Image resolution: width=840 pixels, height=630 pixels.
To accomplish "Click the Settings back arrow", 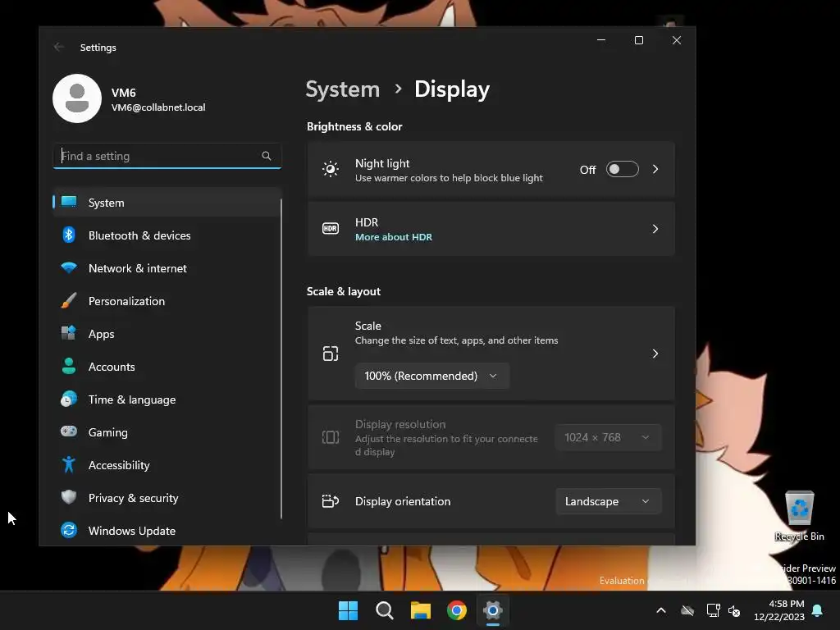I will 59,47.
